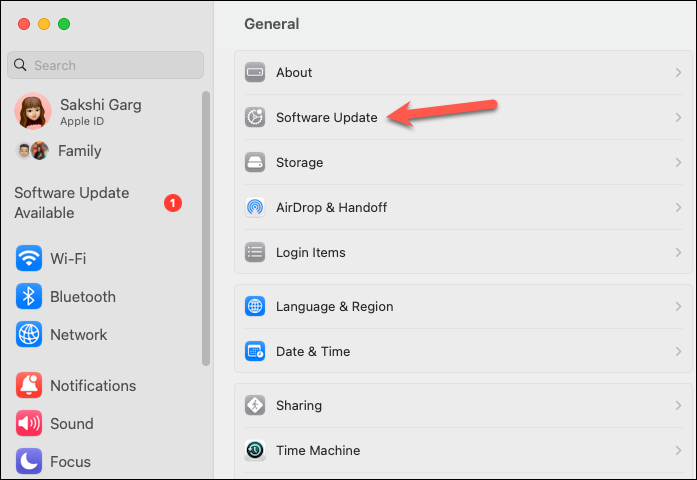
Task: Open the Storage disk icon
Action: tap(255, 162)
